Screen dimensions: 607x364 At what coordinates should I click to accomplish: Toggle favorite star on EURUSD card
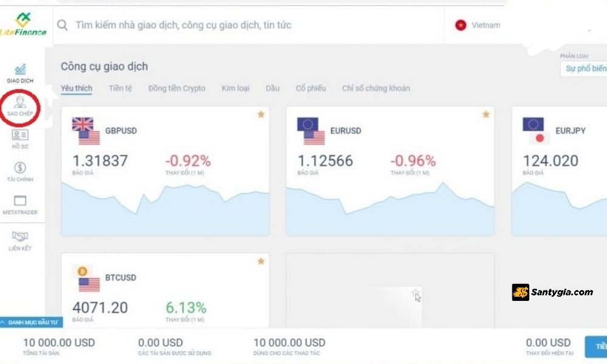(486, 114)
